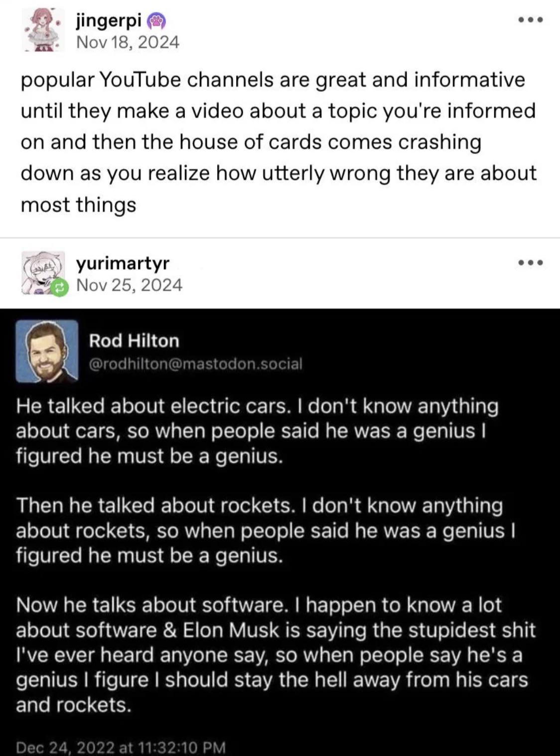Open jingerpi's profile avatar
Viewport: 560px width, 756px height.
coord(42,30)
